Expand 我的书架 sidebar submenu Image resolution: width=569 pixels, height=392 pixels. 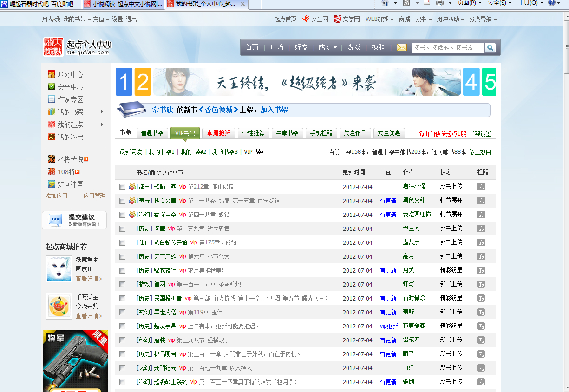pos(102,112)
